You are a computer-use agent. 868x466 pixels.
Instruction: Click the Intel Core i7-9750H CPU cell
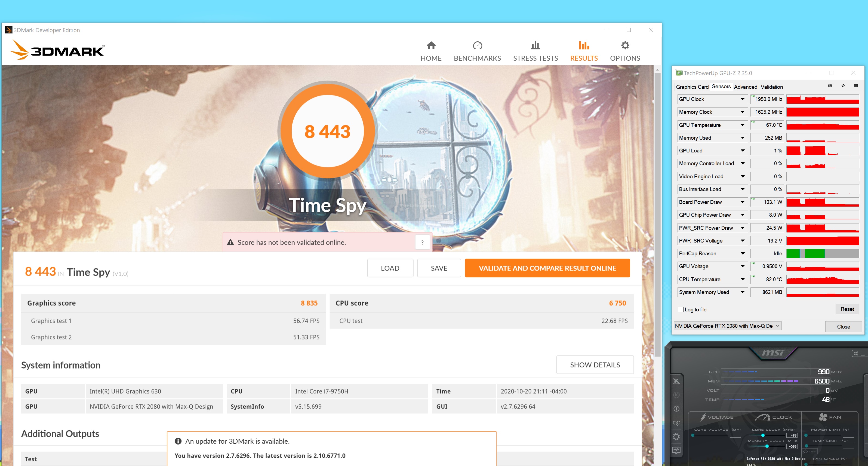point(359,391)
